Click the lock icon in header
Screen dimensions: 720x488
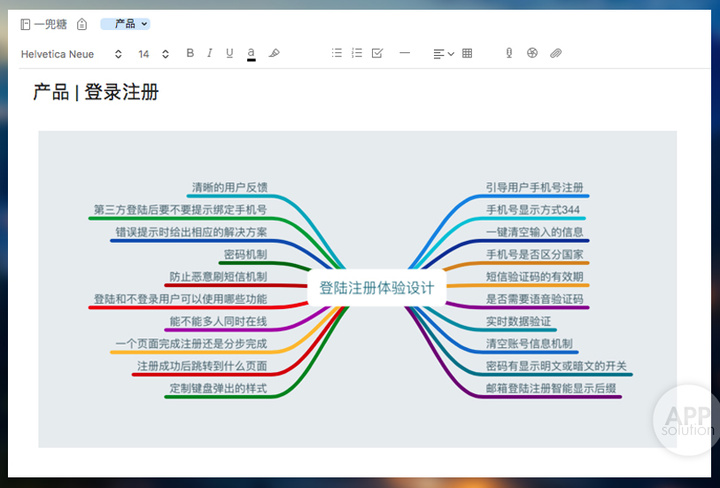point(82,24)
